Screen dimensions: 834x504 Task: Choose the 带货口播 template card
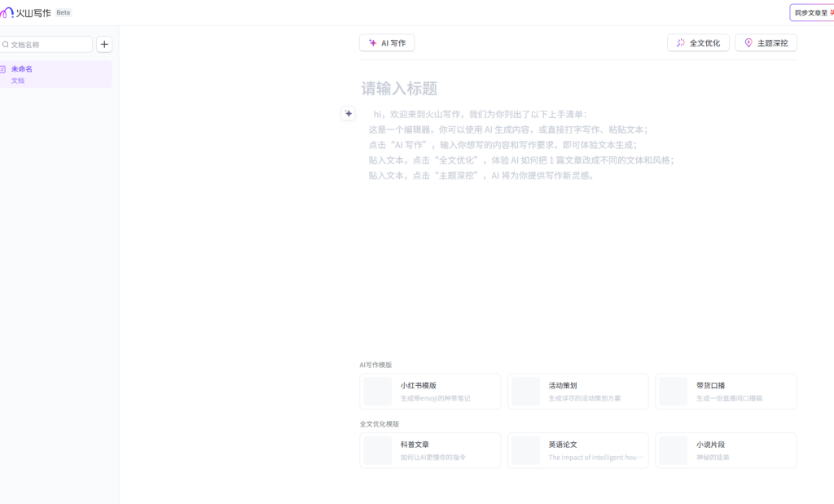click(726, 392)
